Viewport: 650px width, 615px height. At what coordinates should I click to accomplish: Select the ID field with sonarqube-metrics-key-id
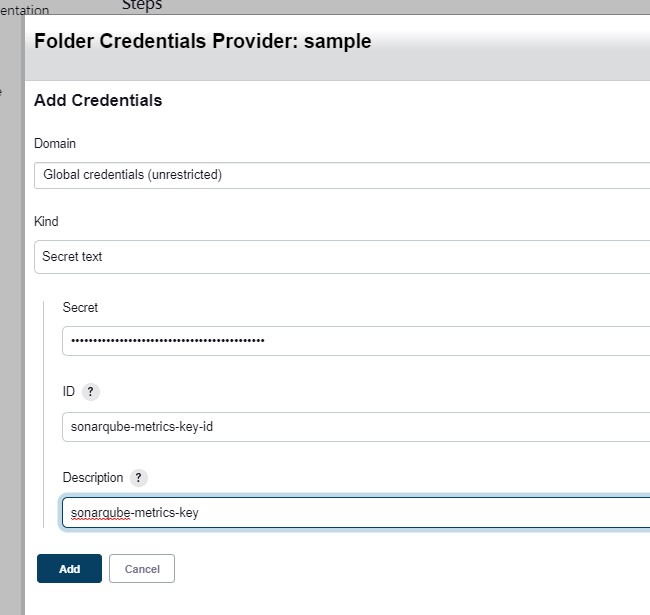coord(356,427)
